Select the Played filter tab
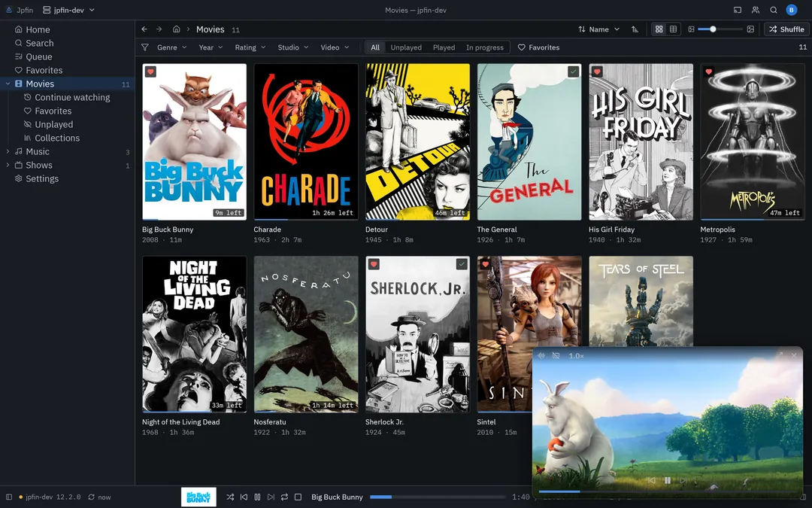The height and width of the screenshot is (508, 812). coord(444,47)
